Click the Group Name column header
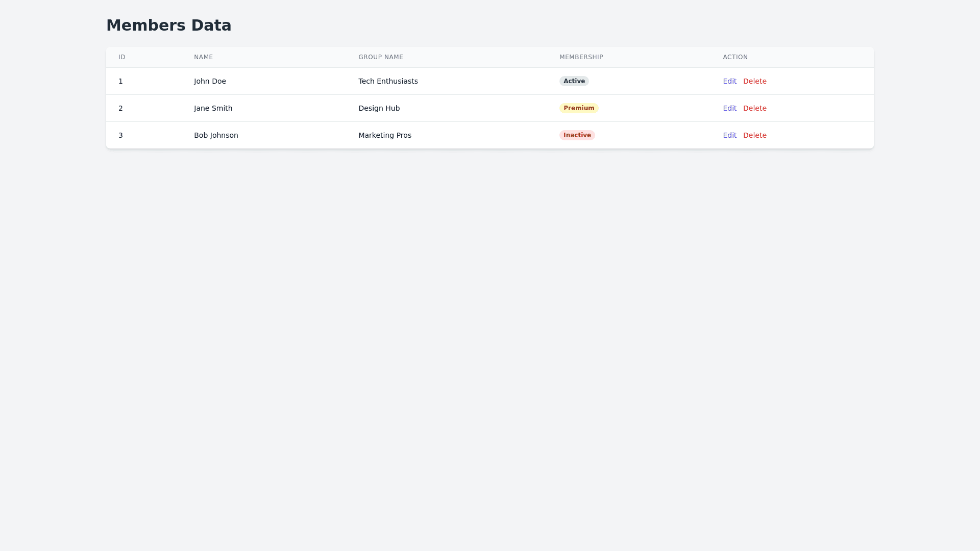 381,57
